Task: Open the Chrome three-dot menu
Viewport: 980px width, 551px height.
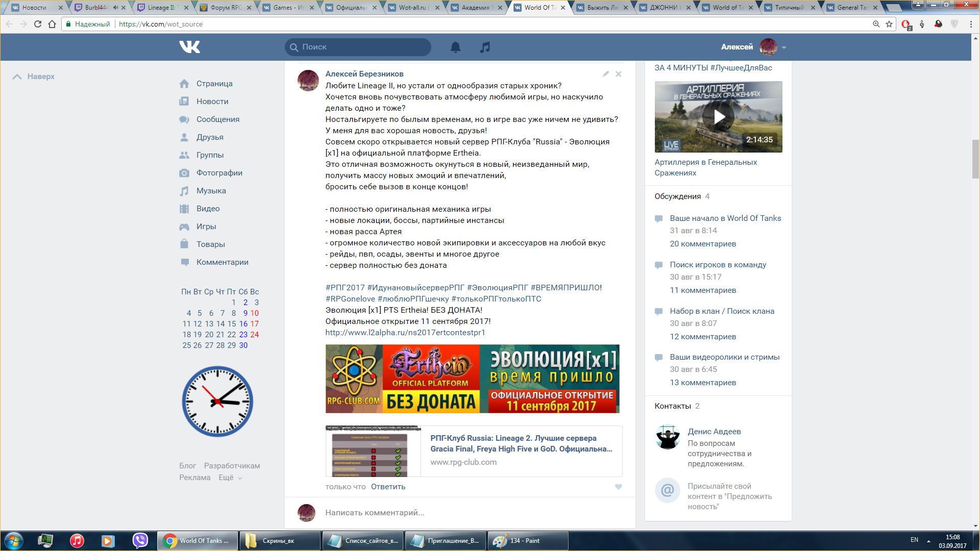Action: point(971,24)
